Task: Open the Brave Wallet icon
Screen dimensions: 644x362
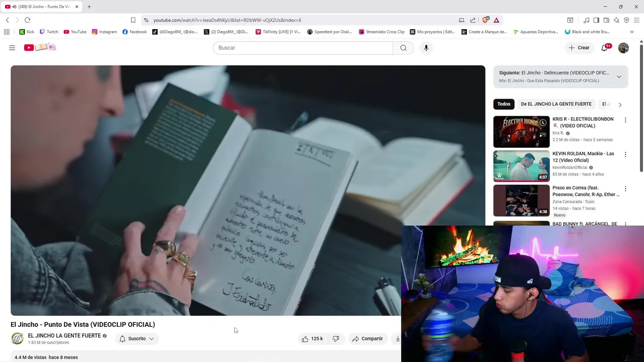Action: (x=606, y=20)
